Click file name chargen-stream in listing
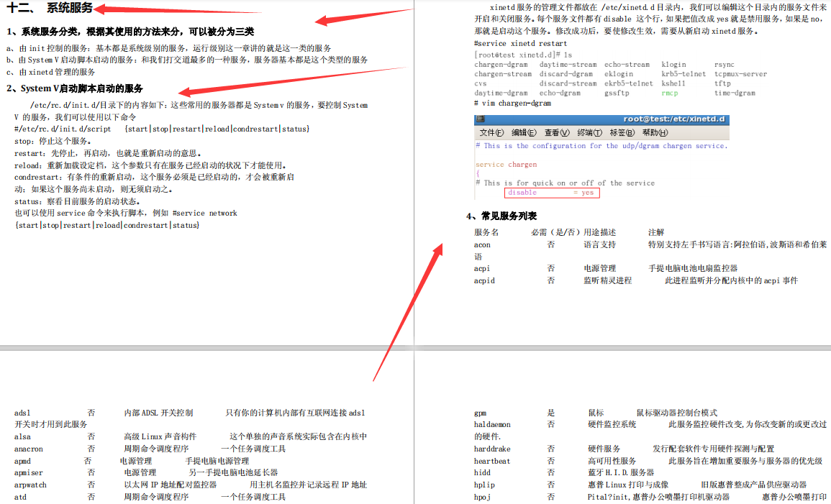Viewport: 831px width, 504px height. point(503,74)
